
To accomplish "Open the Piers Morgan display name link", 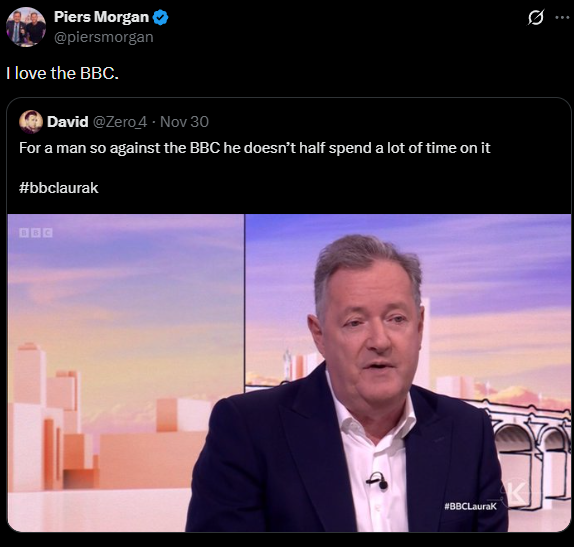I will point(101,17).
